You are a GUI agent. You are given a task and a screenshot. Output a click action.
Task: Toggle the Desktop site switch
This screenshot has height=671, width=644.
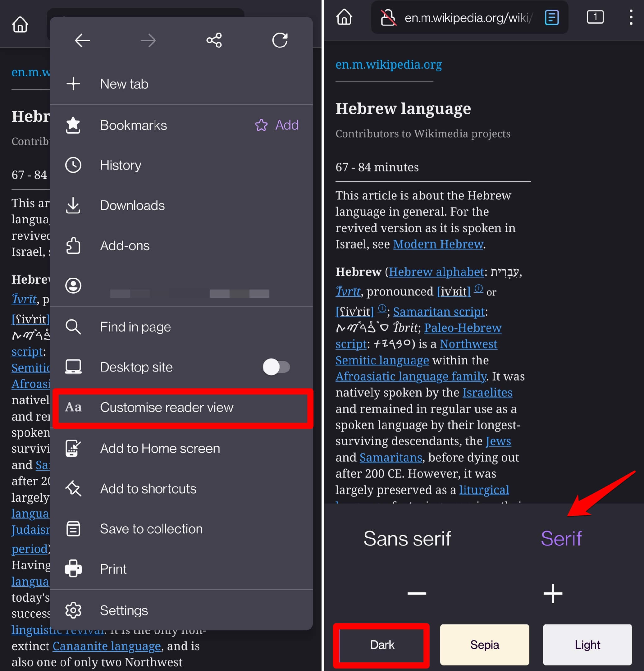[x=276, y=367]
